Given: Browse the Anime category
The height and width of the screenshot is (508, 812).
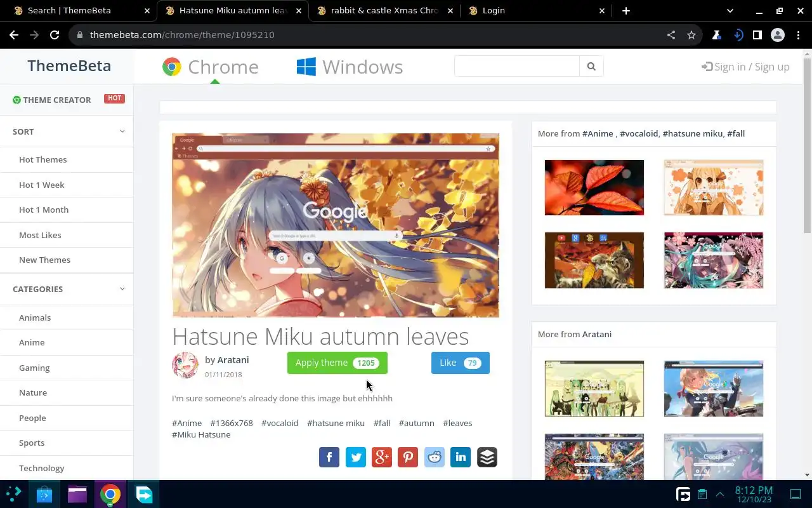Looking at the screenshot, I should coord(32,342).
